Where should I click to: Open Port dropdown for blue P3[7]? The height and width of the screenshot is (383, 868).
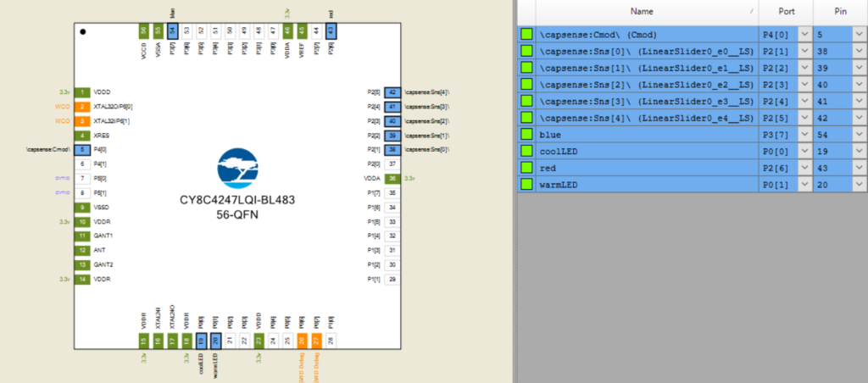point(805,135)
